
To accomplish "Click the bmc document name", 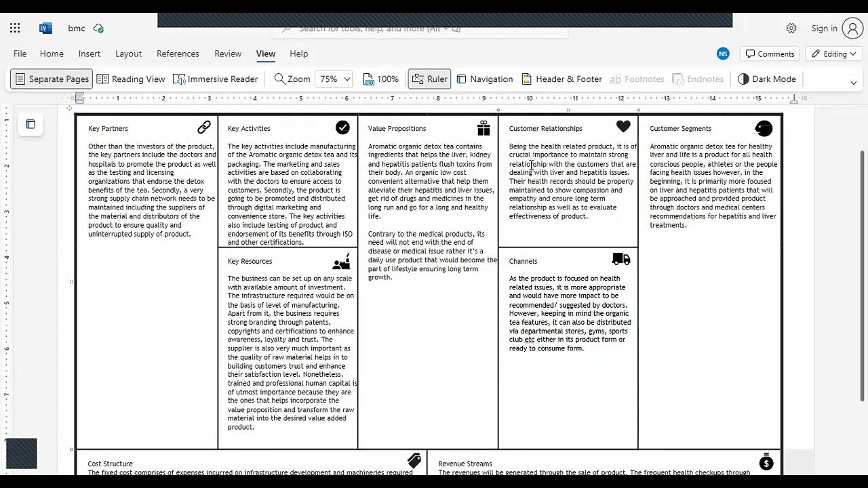I will coord(77,28).
